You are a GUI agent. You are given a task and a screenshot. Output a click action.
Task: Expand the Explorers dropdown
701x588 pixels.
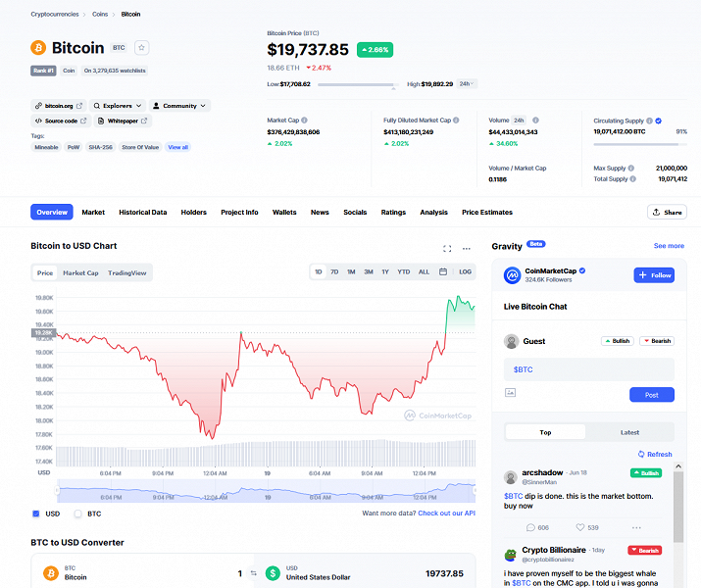coord(119,106)
